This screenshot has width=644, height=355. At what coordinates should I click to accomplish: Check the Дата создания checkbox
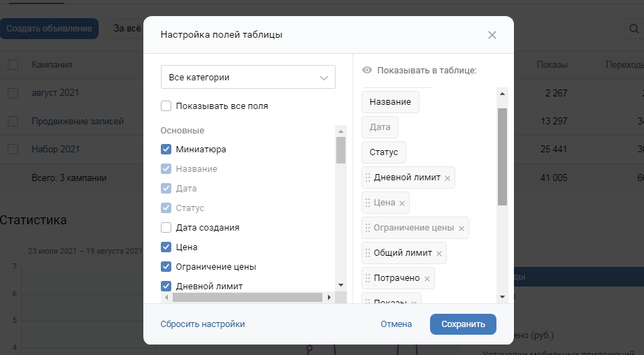coord(166,227)
